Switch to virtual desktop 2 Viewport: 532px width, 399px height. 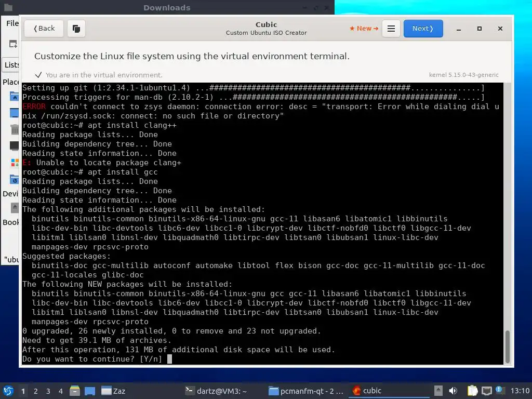point(36,391)
